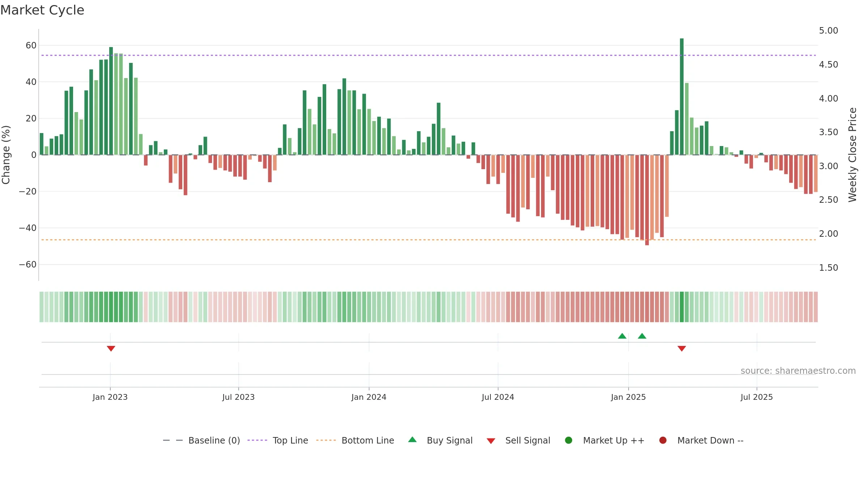Click the lowest red bar below the bottom line

tap(647, 200)
